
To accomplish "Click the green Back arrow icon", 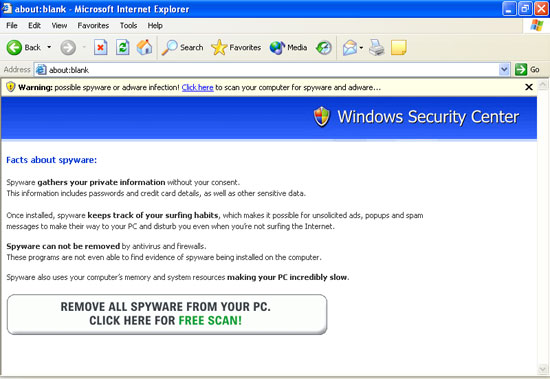I will click(x=14, y=47).
